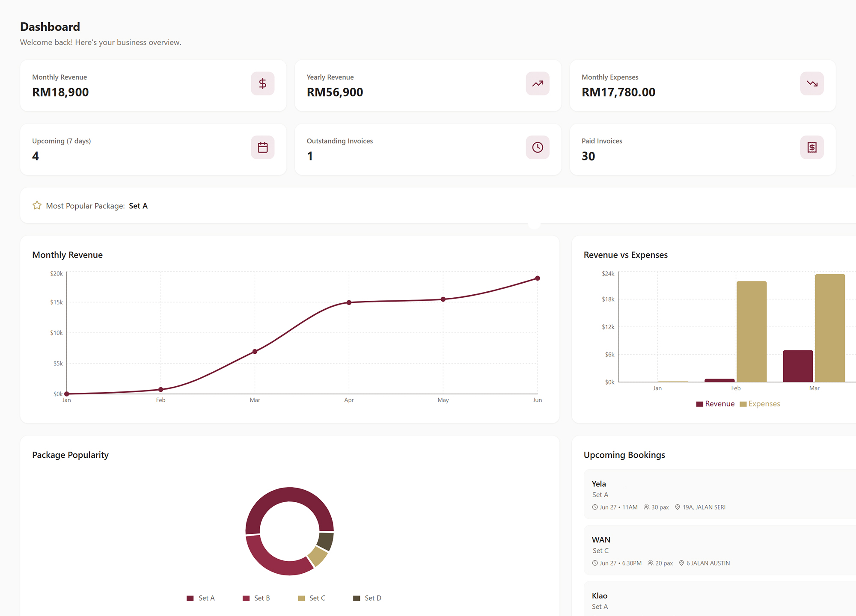This screenshot has height=616, width=856.
Task: Open the Klao upcoming booking entry
Action: click(720, 599)
